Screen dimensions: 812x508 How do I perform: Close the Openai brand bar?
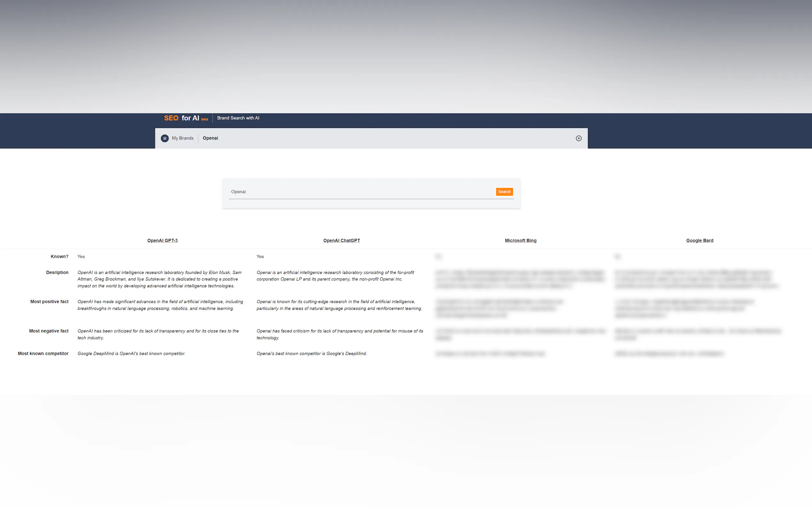[x=578, y=138]
